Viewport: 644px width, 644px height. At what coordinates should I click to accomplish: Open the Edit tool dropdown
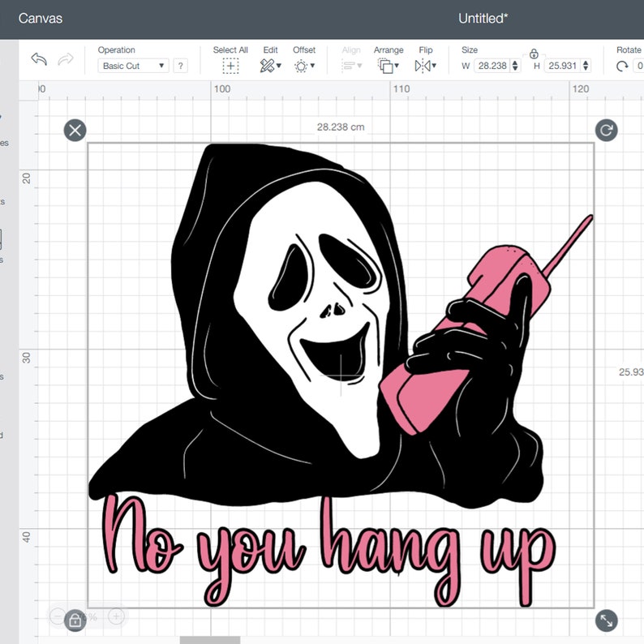270,66
